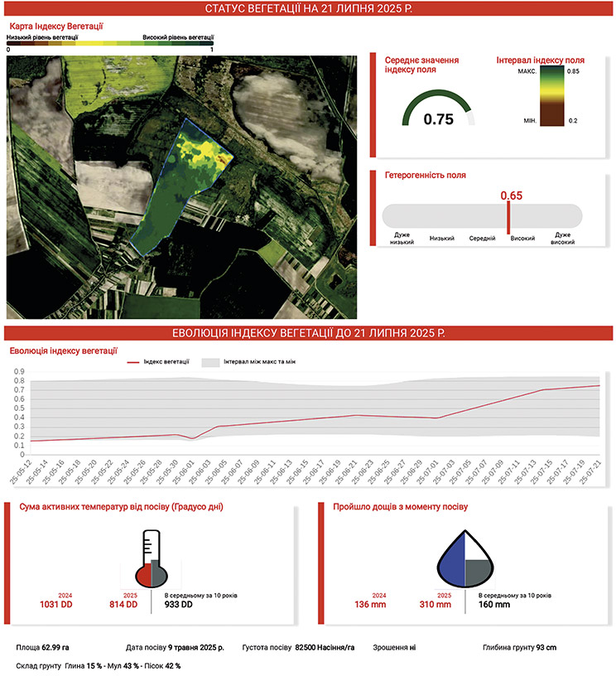Click the gray max-min interval legend swatch

click(x=210, y=361)
